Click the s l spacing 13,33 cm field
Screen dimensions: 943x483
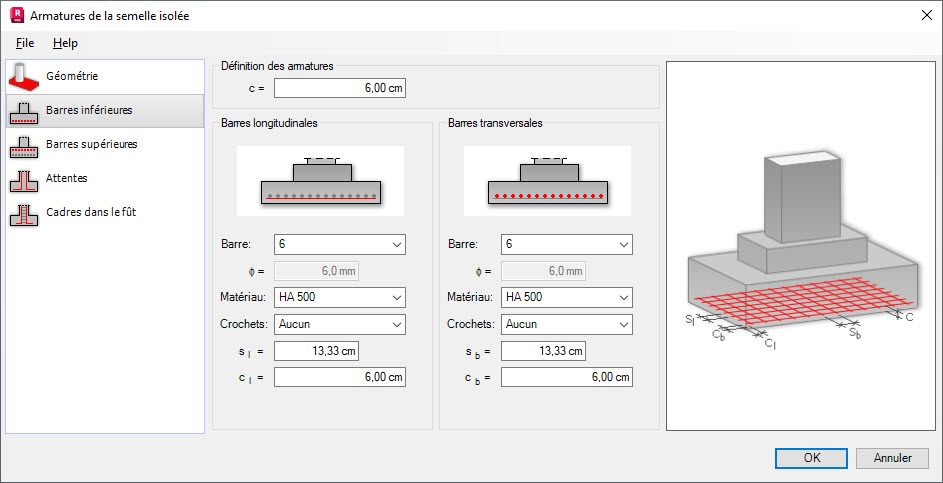[316, 351]
